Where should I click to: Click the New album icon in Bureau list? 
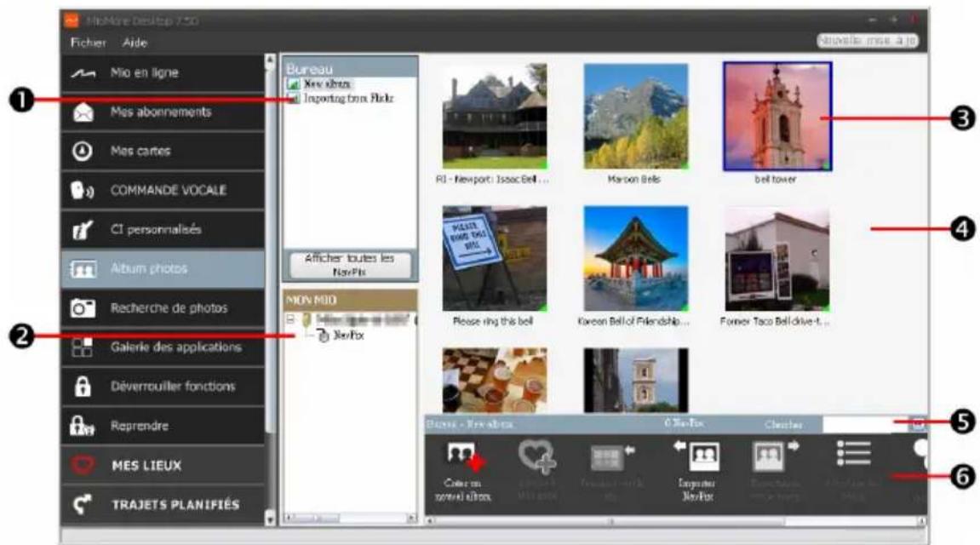point(293,83)
